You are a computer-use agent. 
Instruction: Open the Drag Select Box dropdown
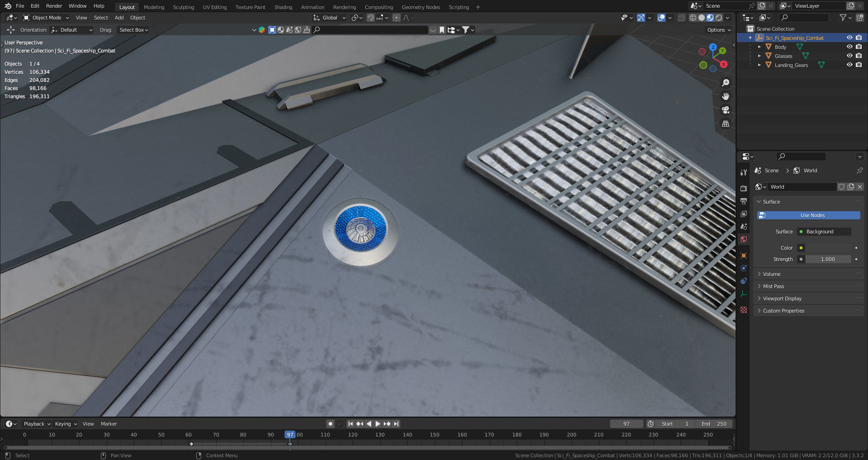tap(133, 30)
